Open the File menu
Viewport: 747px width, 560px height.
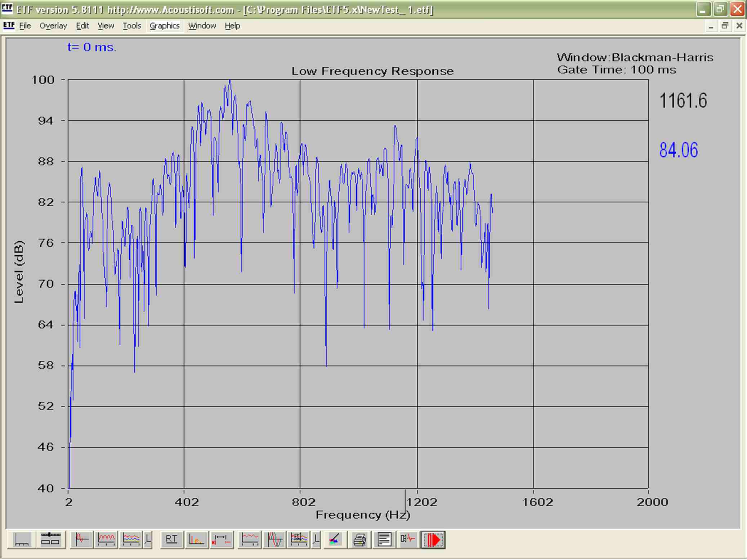(x=25, y=26)
